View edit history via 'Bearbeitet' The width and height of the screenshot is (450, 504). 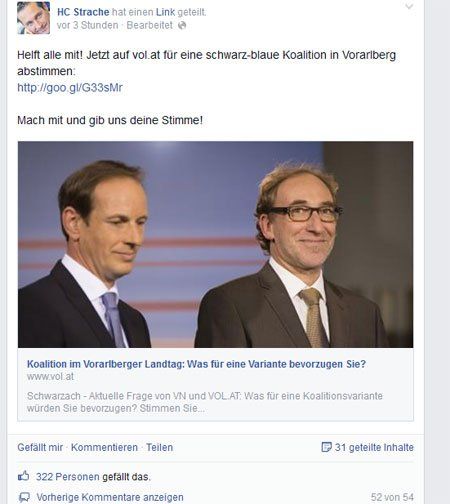(150, 25)
